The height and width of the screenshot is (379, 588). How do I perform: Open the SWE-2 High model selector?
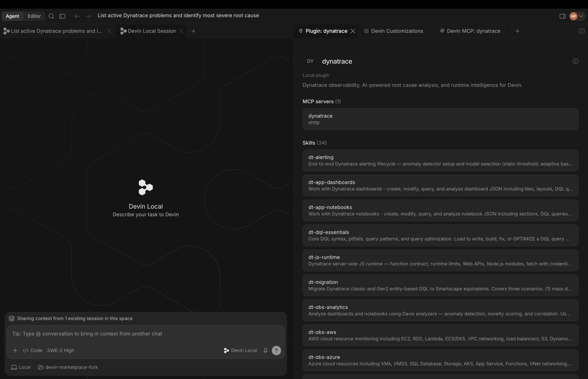[x=60, y=350]
